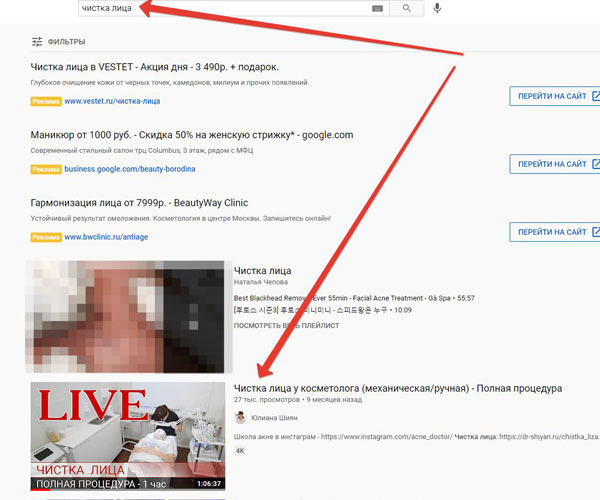The height and width of the screenshot is (500, 600).
Task: Open playlist title 'Чистка лица'
Action: [262, 271]
